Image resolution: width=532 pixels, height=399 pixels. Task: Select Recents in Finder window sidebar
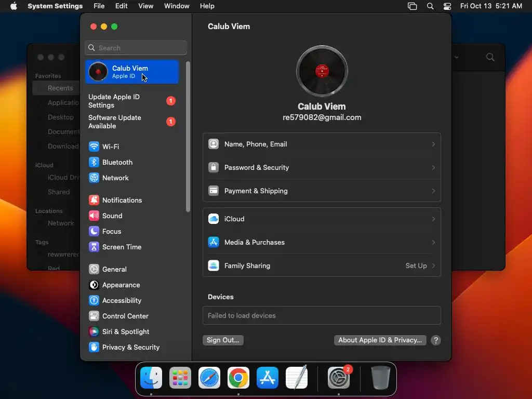point(56,88)
